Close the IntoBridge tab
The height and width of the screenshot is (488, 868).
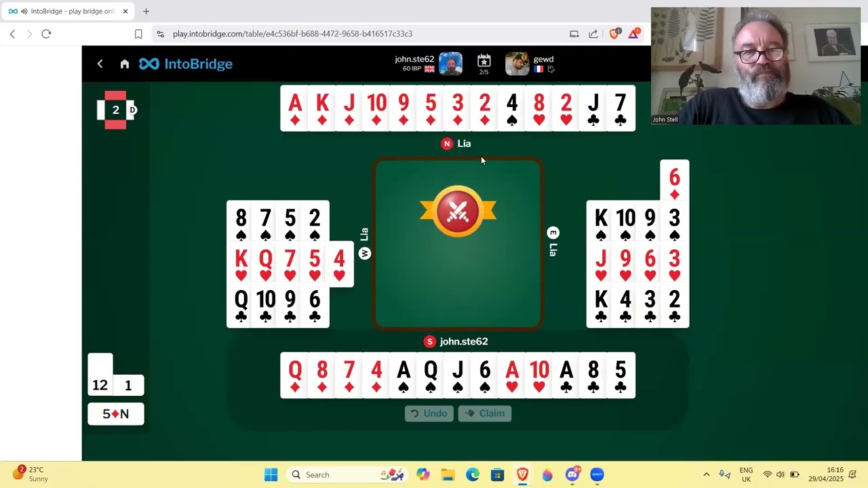(125, 12)
